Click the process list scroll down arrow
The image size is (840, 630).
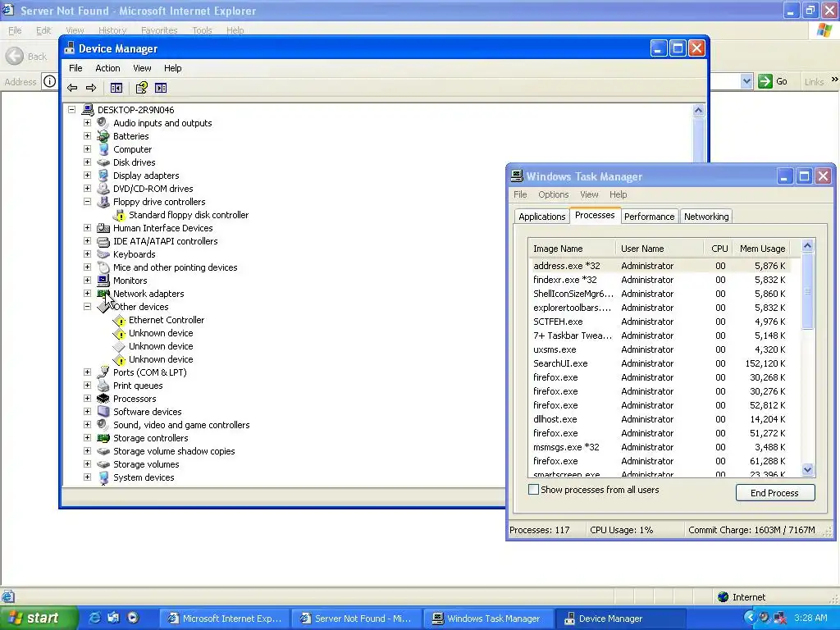pos(808,470)
